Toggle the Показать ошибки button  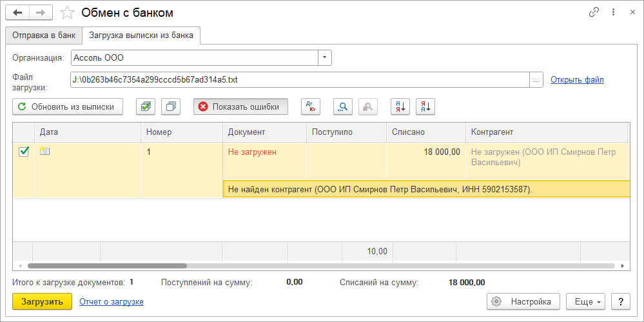point(240,107)
